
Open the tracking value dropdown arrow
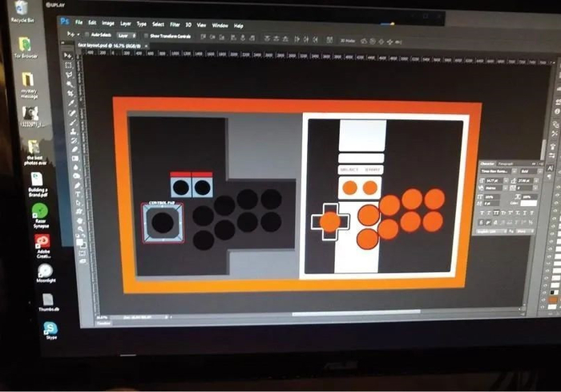(x=536, y=188)
